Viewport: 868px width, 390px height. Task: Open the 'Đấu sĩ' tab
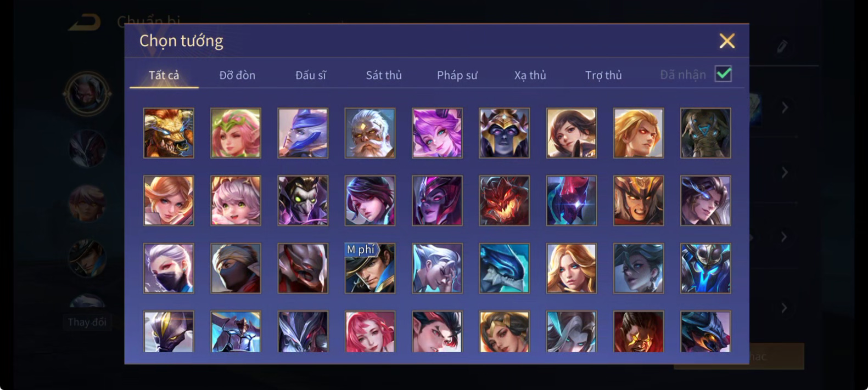(x=311, y=75)
